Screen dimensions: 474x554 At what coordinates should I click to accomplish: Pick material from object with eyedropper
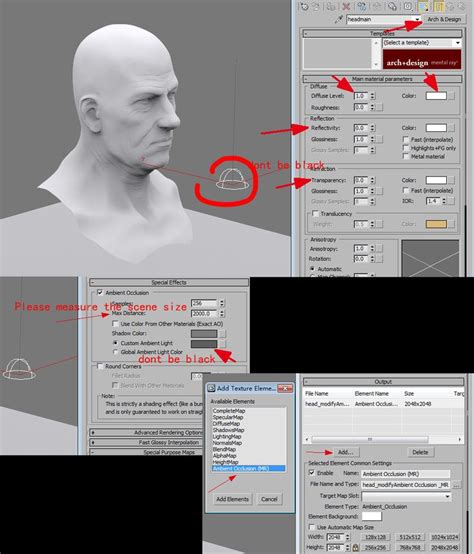coord(339,19)
